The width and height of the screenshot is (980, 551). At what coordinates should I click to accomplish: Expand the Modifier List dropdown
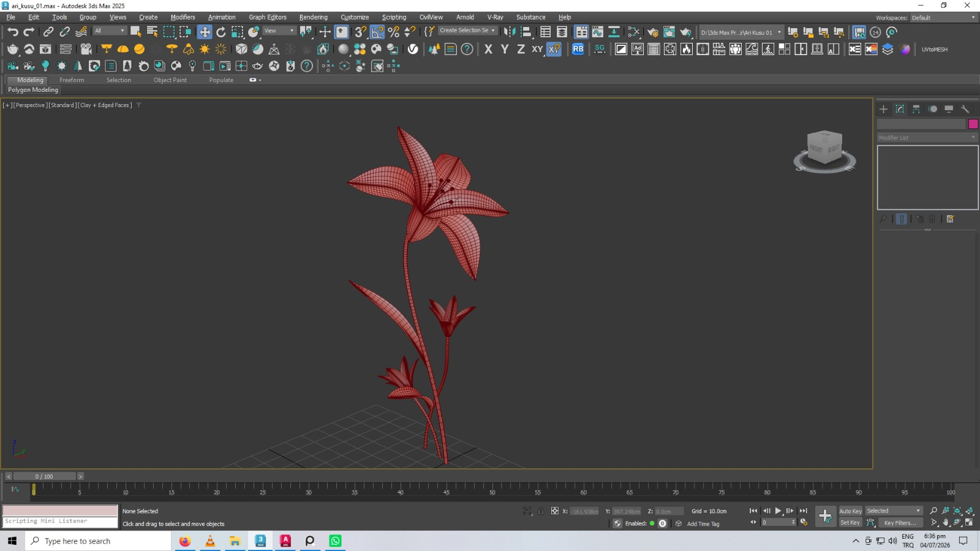pyautogui.click(x=927, y=138)
